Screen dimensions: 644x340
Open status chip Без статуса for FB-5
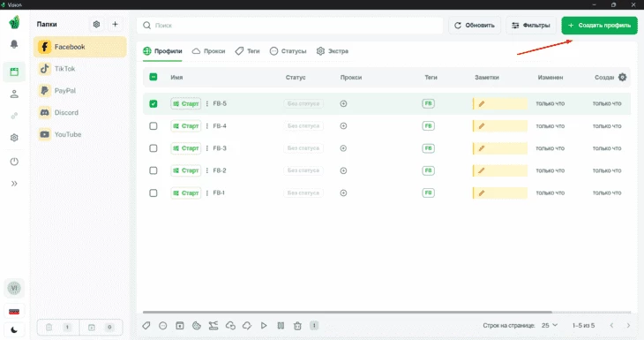point(303,103)
